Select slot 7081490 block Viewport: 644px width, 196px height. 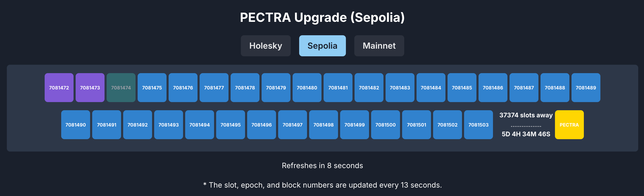click(76, 125)
